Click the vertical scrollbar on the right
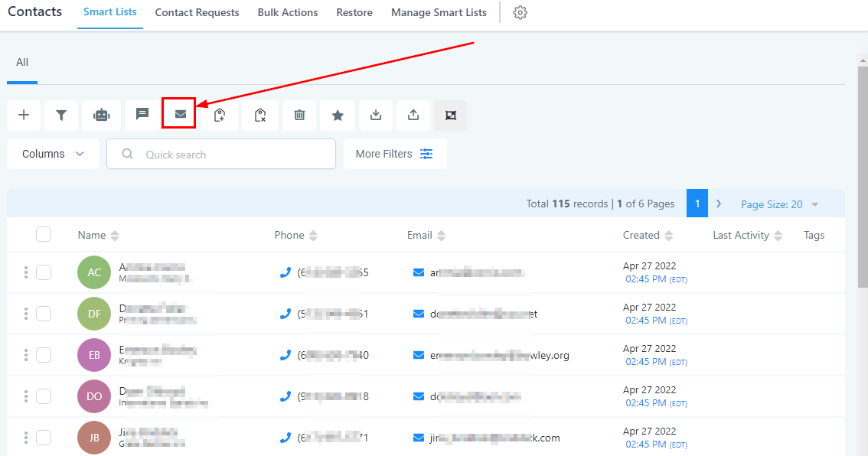 coord(862,176)
